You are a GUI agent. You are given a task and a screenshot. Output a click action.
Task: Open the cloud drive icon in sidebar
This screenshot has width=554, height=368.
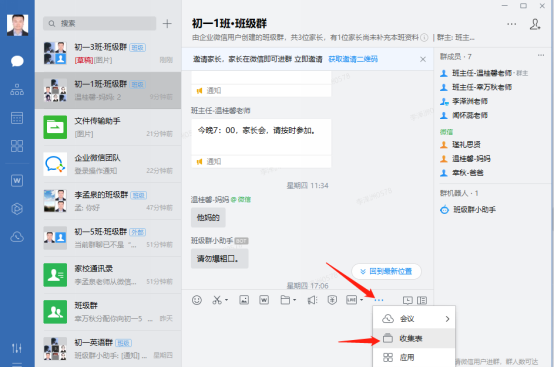17,237
